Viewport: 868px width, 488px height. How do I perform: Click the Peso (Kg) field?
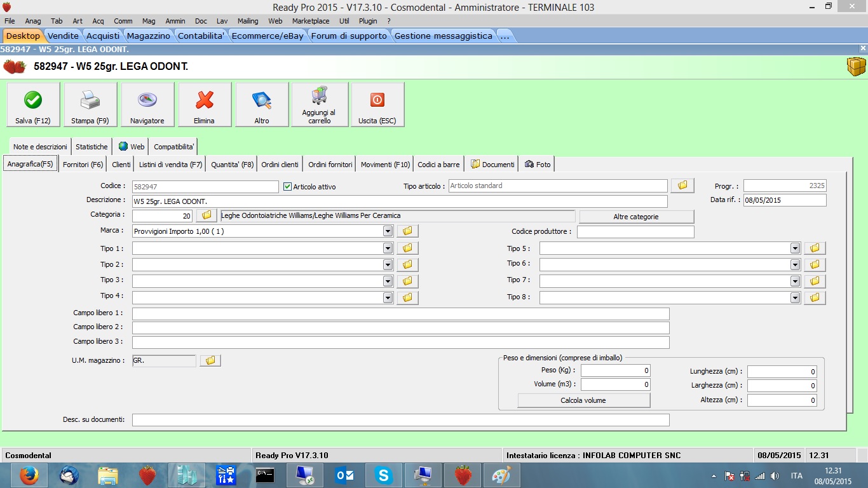615,370
